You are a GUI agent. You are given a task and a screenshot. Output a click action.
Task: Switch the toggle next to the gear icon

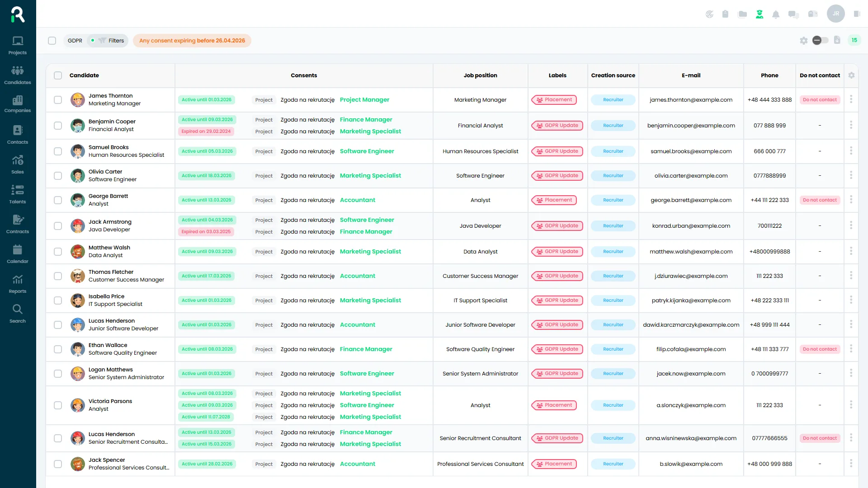820,40
